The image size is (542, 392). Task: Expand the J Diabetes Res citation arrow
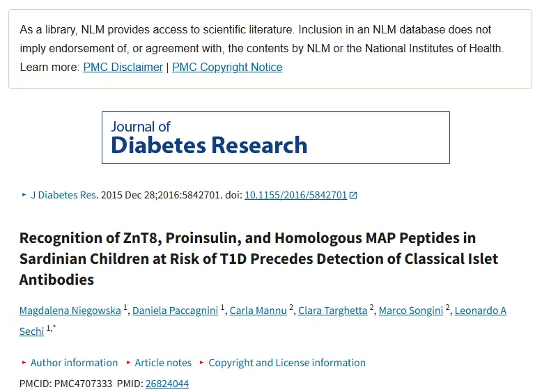[24, 195]
